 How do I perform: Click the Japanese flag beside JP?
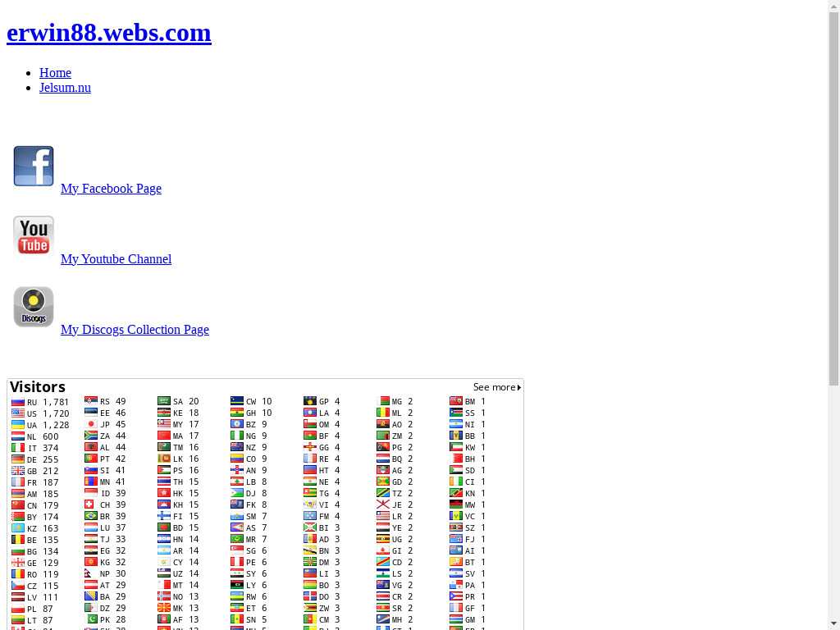[91, 424]
